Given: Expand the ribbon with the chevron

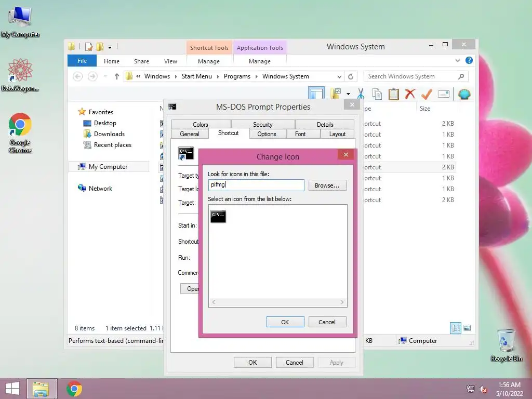Looking at the screenshot, I should tap(457, 60).
